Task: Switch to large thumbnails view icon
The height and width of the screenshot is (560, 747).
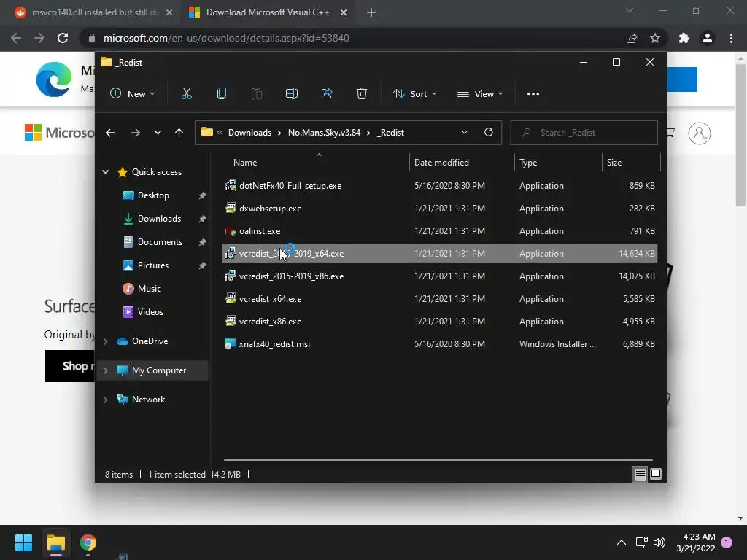Action: [656, 474]
